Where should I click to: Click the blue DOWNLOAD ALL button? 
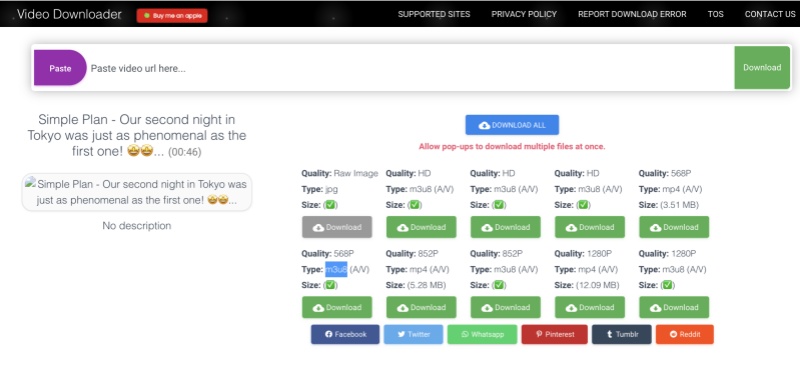[x=512, y=125]
